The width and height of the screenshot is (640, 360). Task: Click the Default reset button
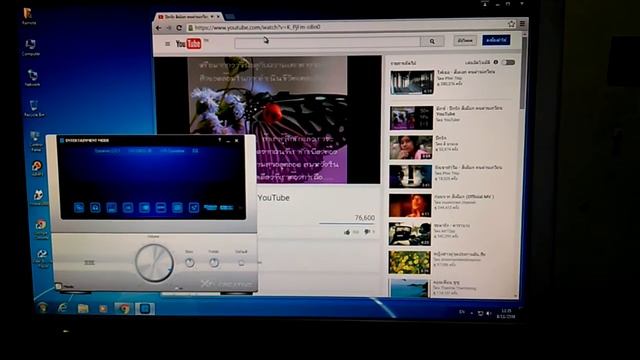(x=241, y=263)
